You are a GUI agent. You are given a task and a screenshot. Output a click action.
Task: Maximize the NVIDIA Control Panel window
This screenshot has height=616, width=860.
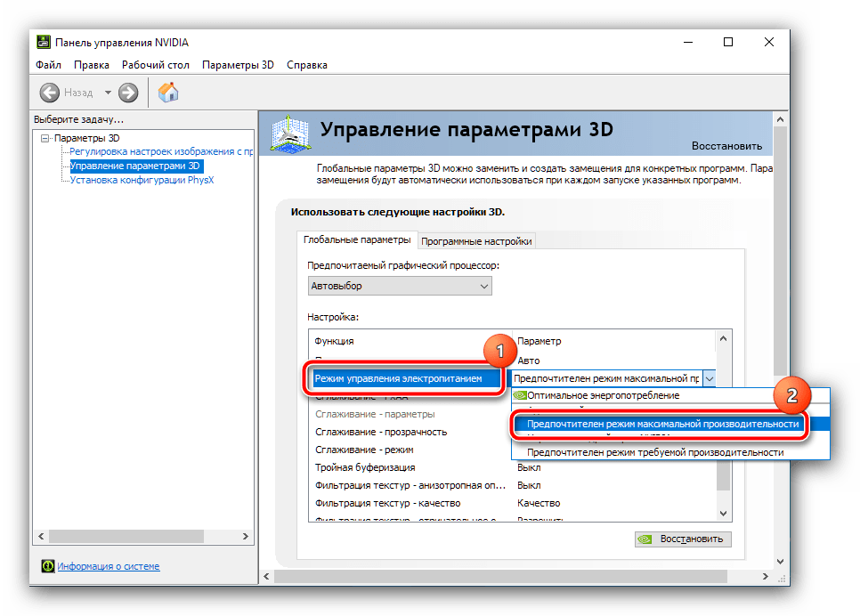pyautogui.click(x=728, y=42)
